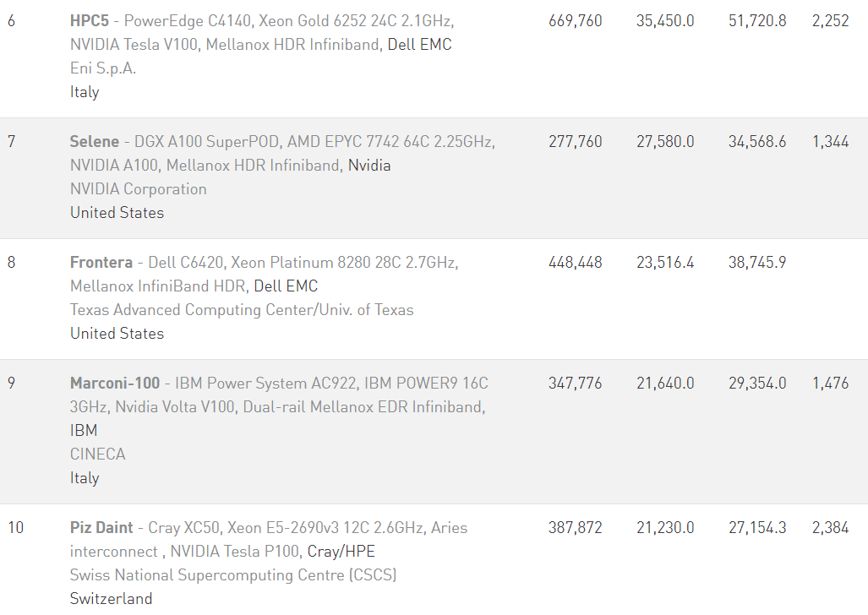
Task: Click the NVIDIA Corporation site name
Action: 139,188
